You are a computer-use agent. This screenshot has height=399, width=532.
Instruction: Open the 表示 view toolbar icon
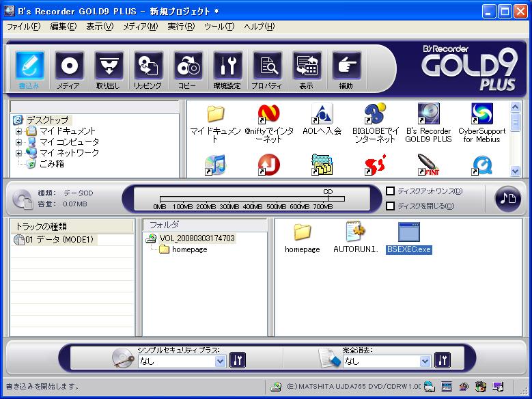click(307, 66)
